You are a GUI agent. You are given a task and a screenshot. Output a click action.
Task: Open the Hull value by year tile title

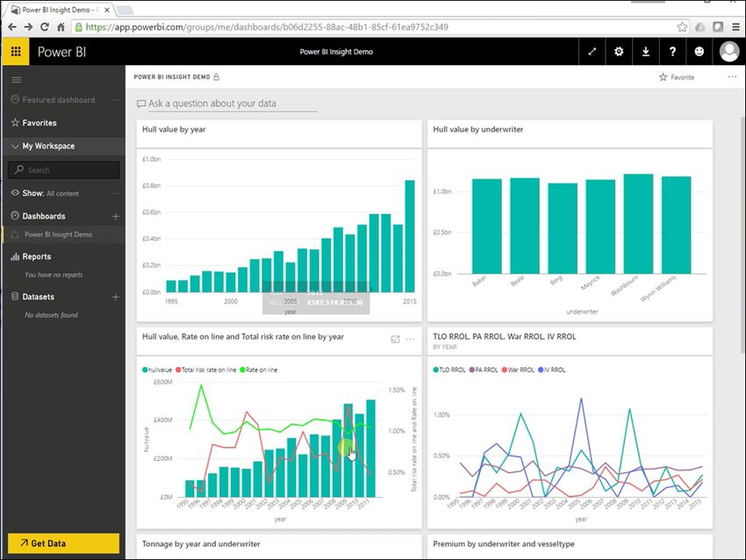174,129
